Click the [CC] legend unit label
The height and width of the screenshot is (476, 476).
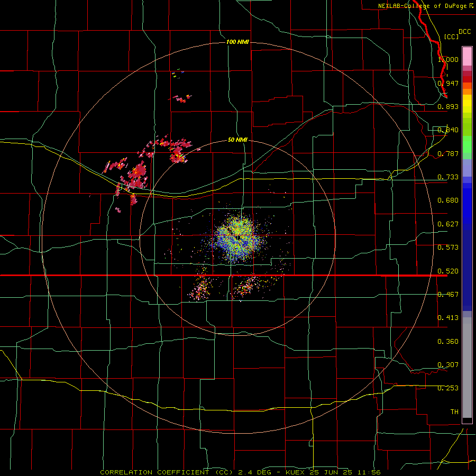(451, 36)
